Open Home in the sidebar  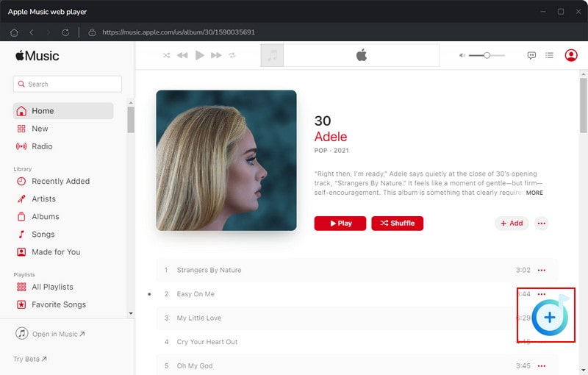[63, 111]
